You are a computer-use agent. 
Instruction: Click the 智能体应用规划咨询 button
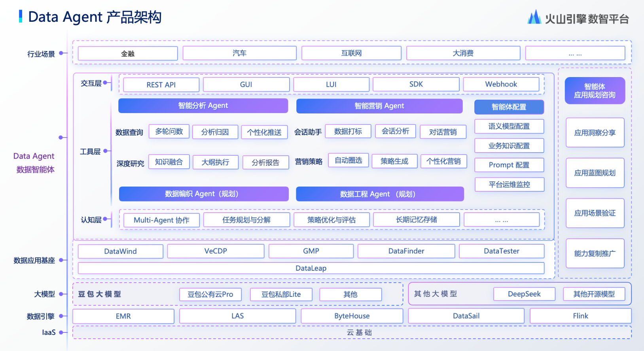click(595, 91)
